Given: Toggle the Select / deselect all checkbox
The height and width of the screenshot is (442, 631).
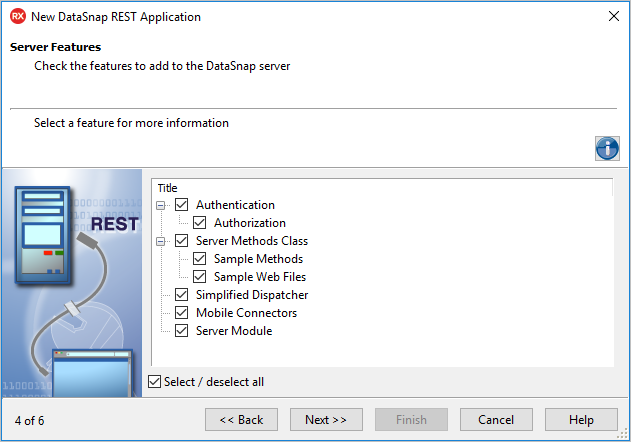Looking at the screenshot, I should pyautogui.click(x=155, y=381).
